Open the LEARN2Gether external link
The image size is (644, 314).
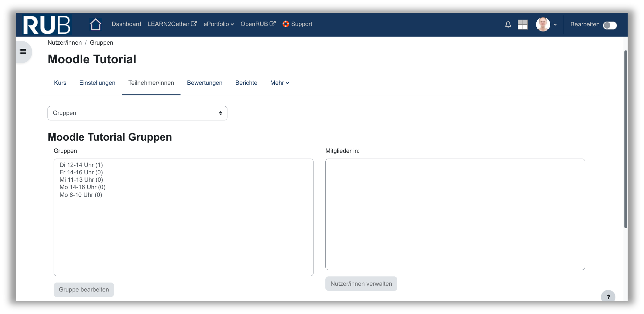click(172, 24)
